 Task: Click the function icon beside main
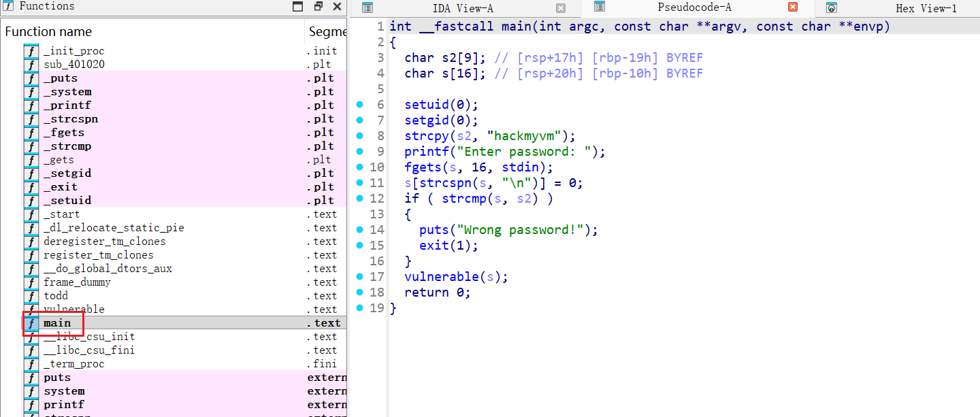coord(31,323)
